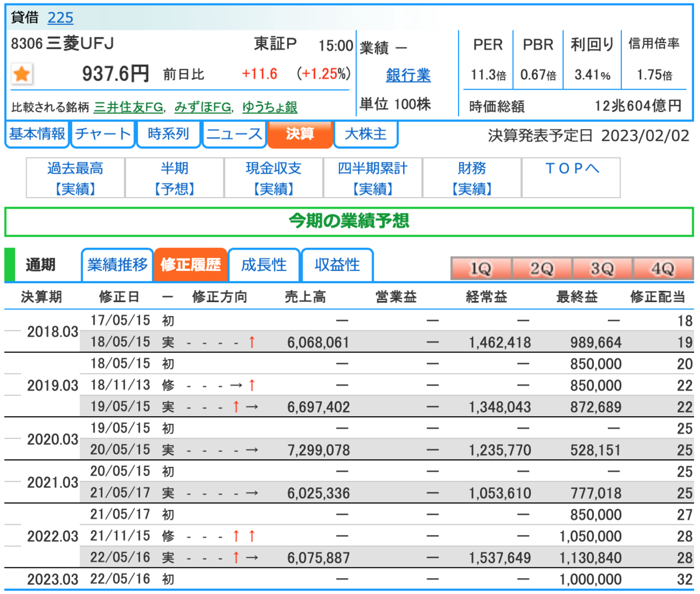Switch to the 成長性 tab
The width and height of the screenshot is (700, 594).
(264, 265)
